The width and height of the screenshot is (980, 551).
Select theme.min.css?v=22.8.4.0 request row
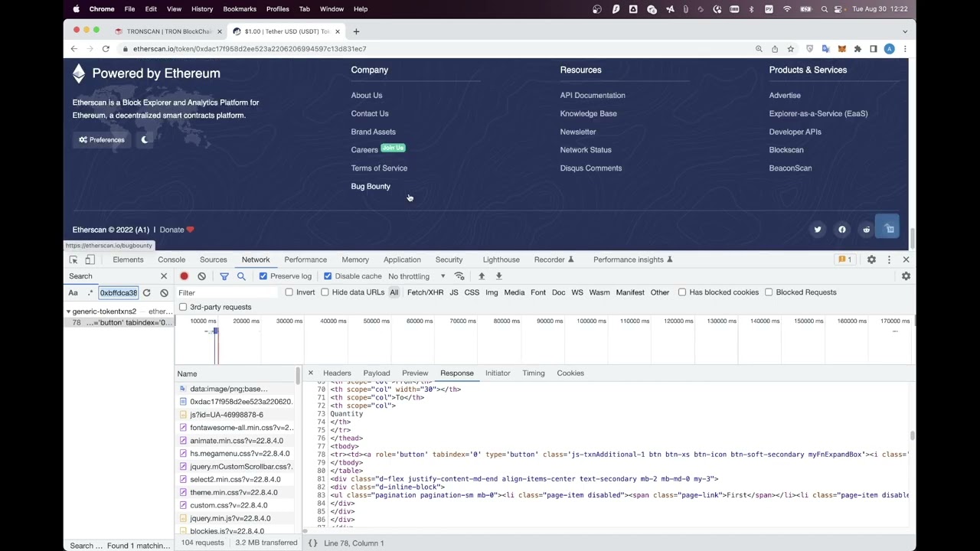(237, 492)
